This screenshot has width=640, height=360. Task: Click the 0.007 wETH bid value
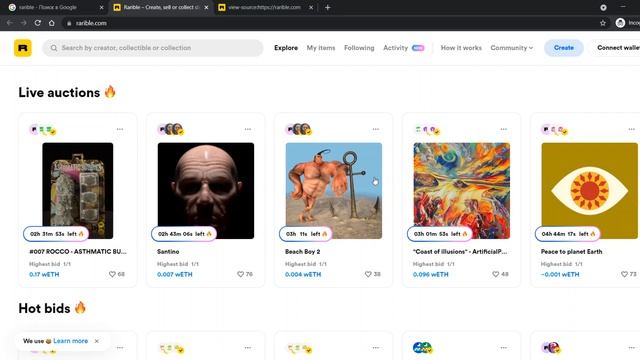tap(175, 274)
